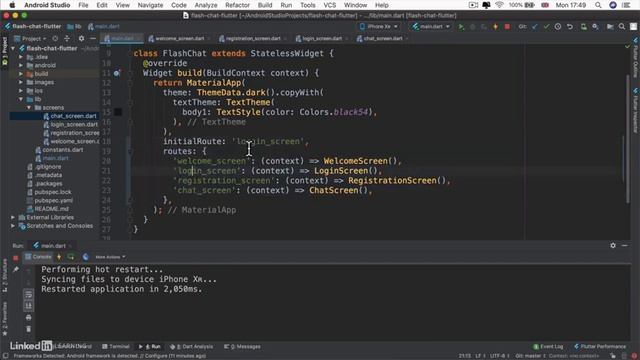Screen dimensions: 640x360
Task: Switch to registration_screen.dart editor tab
Action: pos(253,38)
